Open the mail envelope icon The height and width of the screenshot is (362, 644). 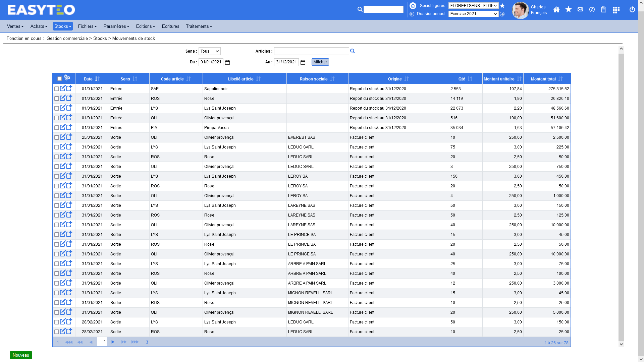(x=580, y=10)
